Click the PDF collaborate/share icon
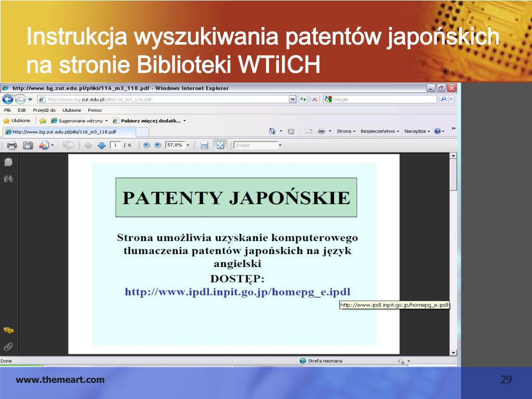Screen dimensions: 532x399 (44, 145)
